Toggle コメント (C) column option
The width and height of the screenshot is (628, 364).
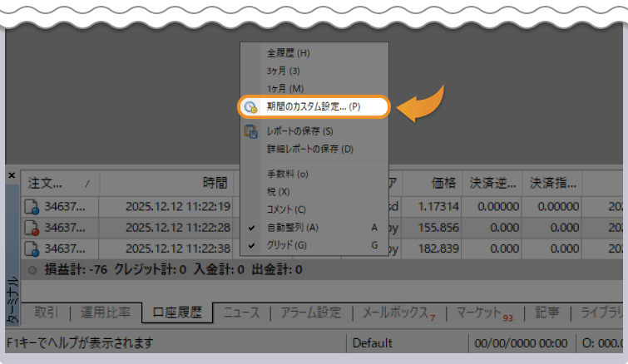(314, 209)
